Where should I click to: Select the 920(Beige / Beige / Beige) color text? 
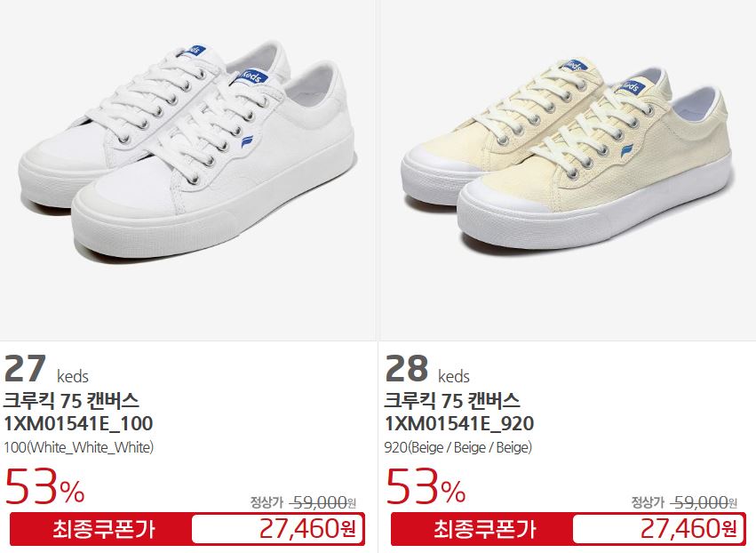point(458,447)
